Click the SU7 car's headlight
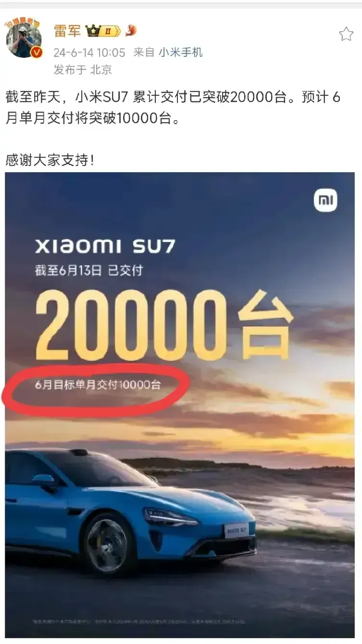 pos(169,518)
